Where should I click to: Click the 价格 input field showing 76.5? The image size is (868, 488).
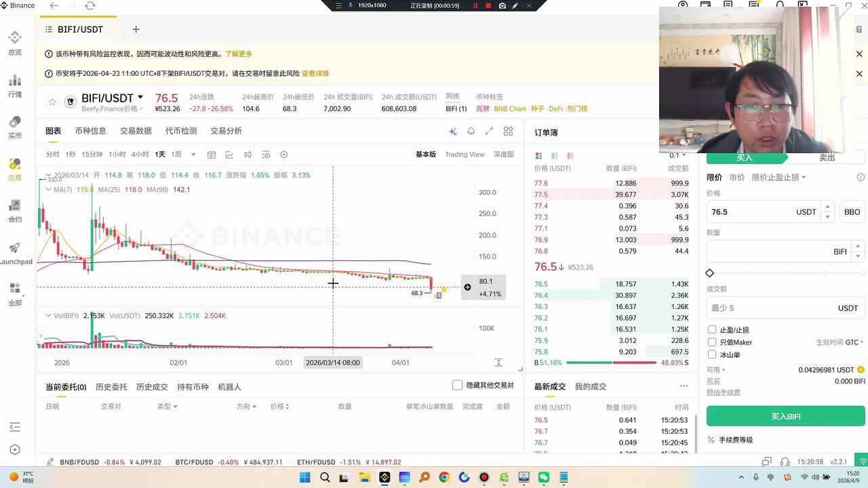click(x=763, y=212)
